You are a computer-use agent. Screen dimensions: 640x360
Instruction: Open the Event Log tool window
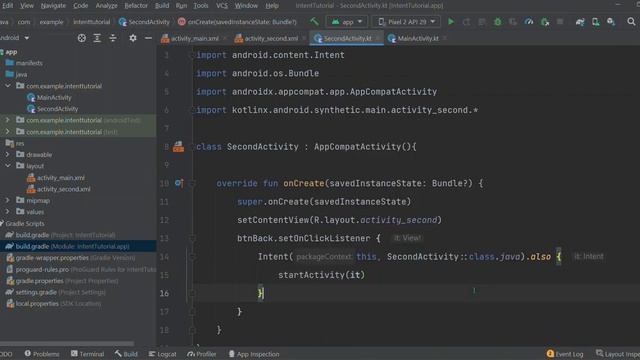[565, 354]
